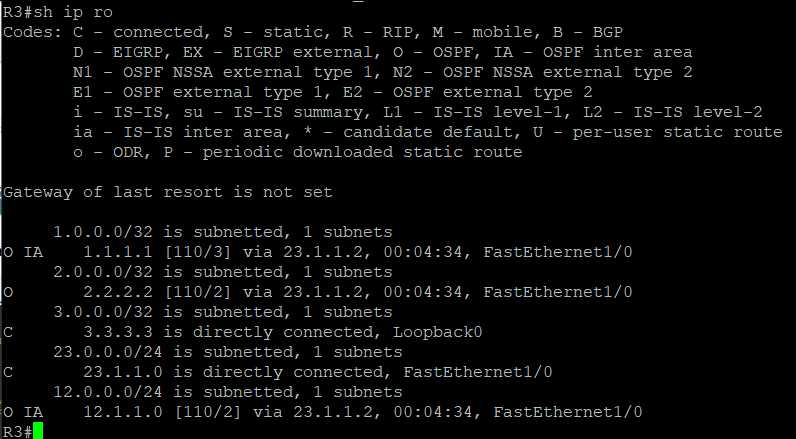Screen dimensions: 796x439
Task: Click the green cursor after R3# prompt
Action: 38,431
